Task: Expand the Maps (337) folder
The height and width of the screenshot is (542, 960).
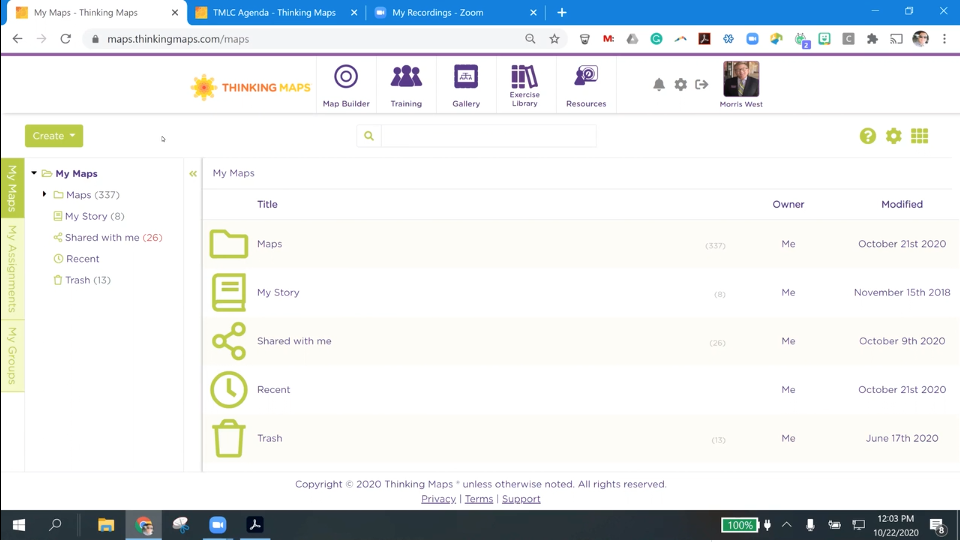Action: pyautogui.click(x=44, y=194)
